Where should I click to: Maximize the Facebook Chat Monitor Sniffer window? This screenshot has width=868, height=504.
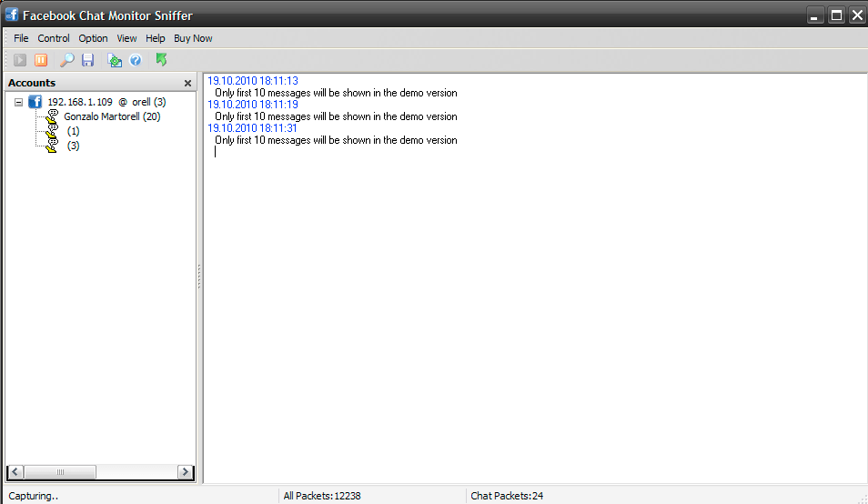(836, 15)
